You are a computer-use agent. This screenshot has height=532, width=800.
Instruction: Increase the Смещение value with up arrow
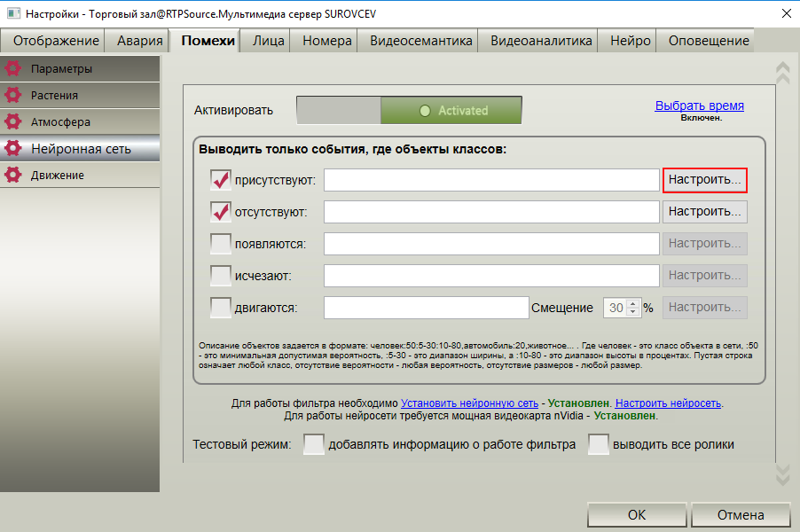632,303
